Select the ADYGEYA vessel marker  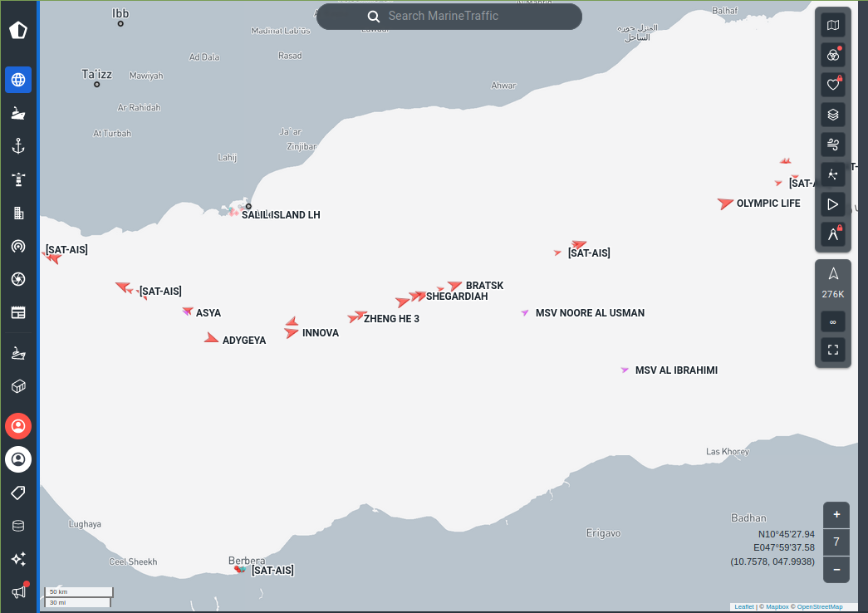[211, 338]
